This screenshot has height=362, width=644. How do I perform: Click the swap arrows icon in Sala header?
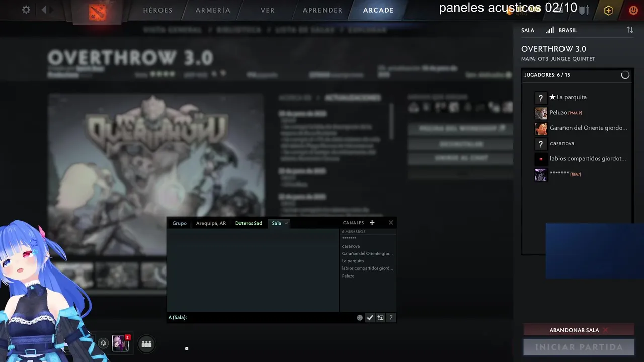click(630, 30)
